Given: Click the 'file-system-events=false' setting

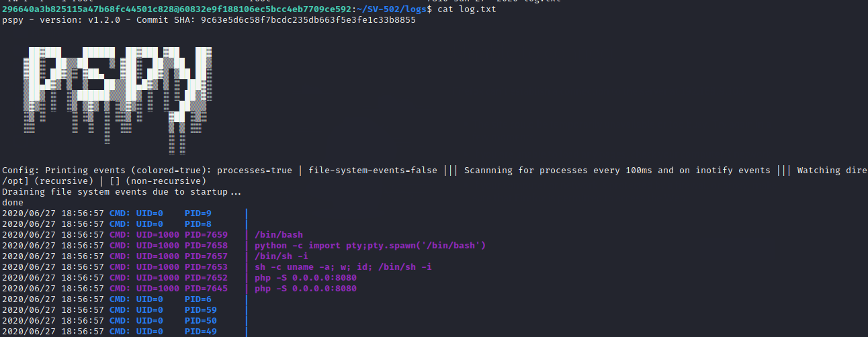Looking at the screenshot, I should 373,171.
